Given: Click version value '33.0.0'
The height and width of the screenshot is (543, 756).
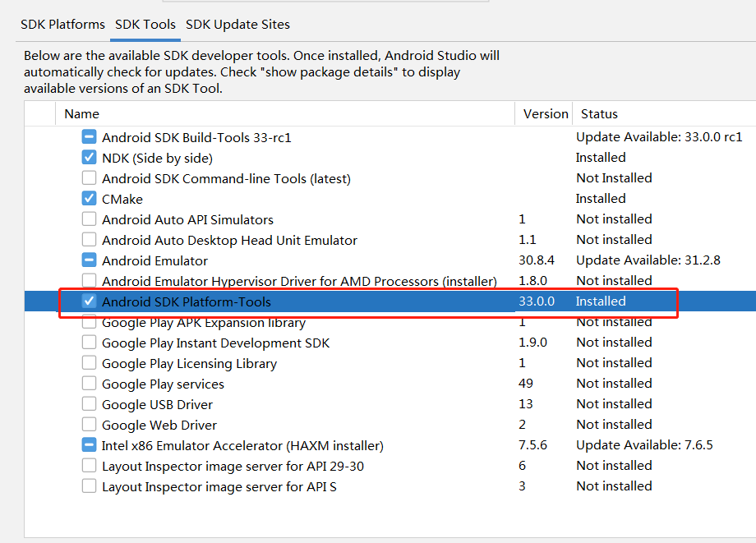Looking at the screenshot, I should 537,301.
